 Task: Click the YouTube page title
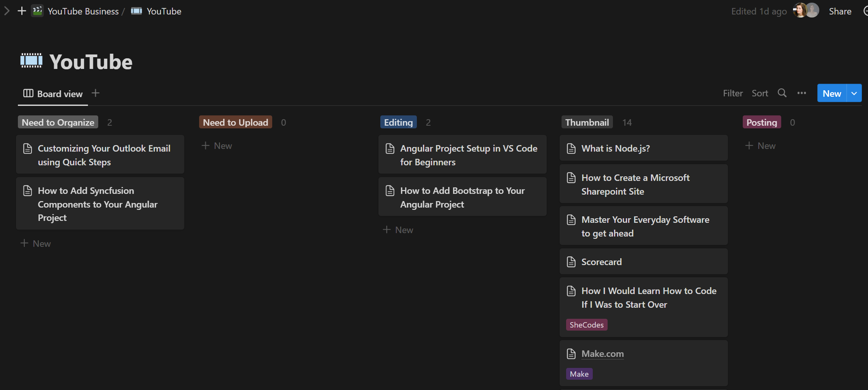coord(91,62)
